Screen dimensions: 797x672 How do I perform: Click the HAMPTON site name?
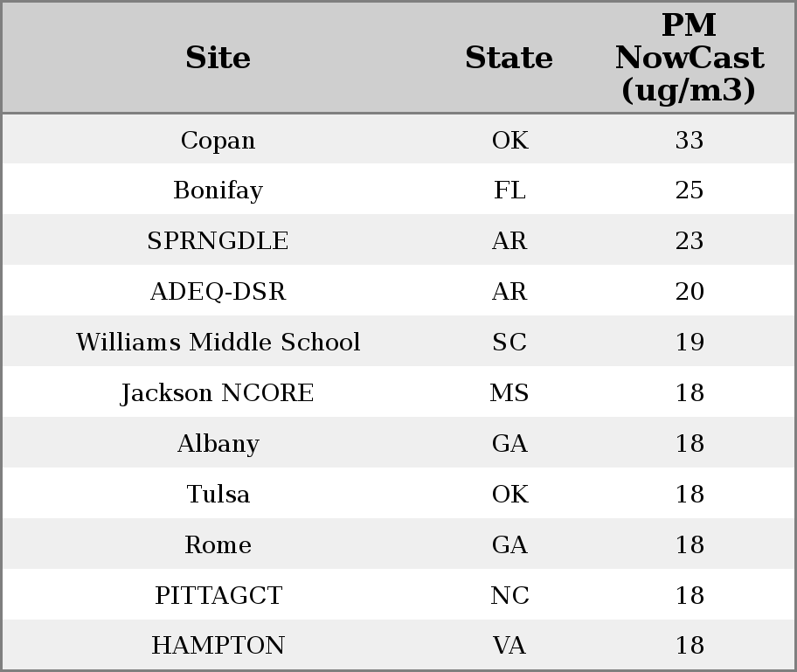point(218,646)
